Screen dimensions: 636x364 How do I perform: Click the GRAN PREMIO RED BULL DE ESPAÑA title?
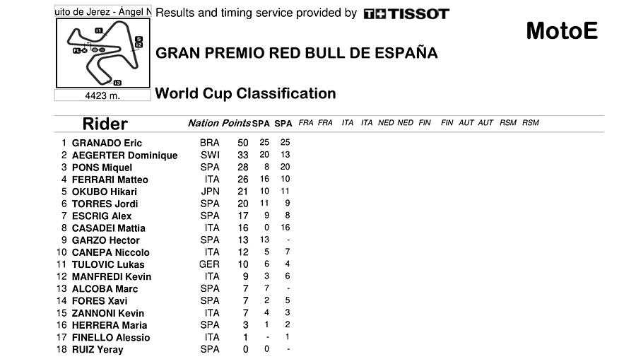[296, 53]
